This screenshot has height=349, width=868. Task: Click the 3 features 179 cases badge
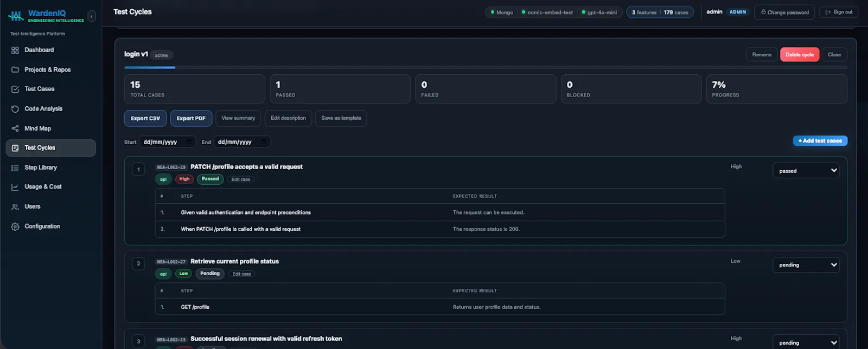[660, 12]
